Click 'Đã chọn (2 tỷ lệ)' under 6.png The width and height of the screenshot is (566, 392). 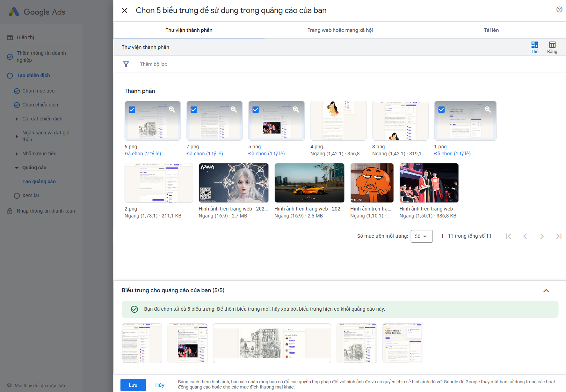click(143, 154)
